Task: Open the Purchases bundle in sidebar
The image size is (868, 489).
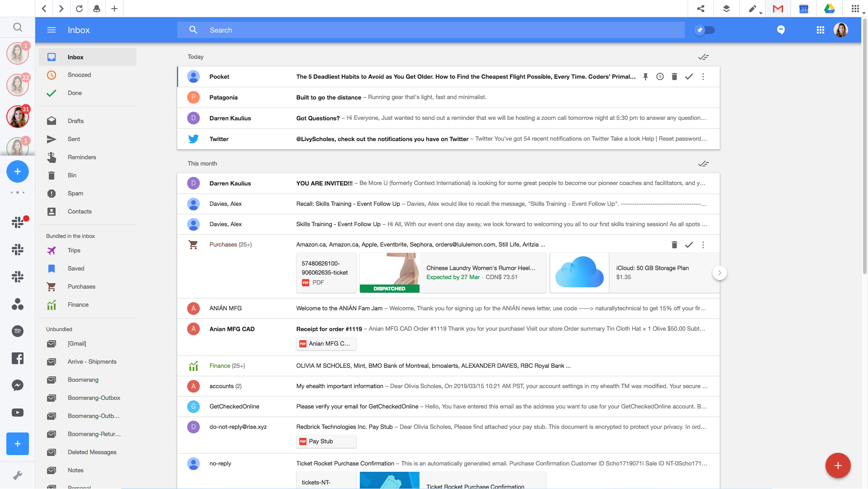Action: click(88, 286)
